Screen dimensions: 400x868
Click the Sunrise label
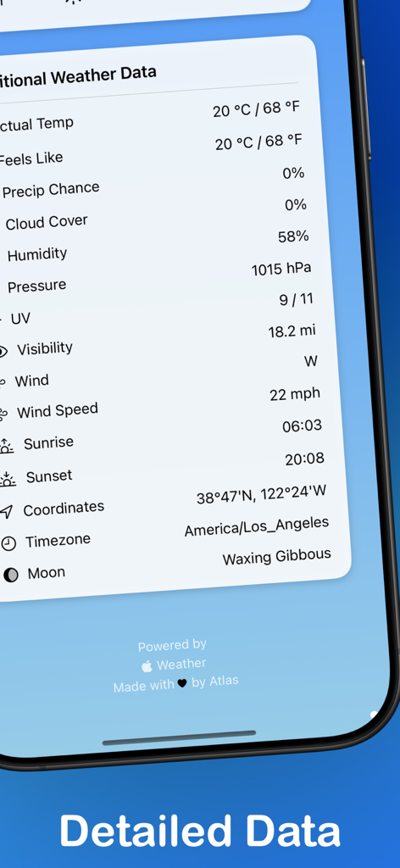(x=48, y=443)
